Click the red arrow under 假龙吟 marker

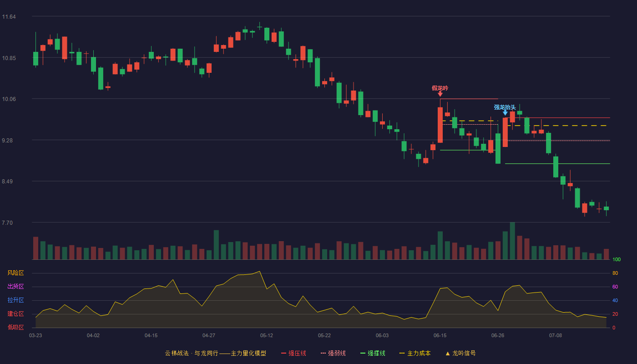pos(440,94)
